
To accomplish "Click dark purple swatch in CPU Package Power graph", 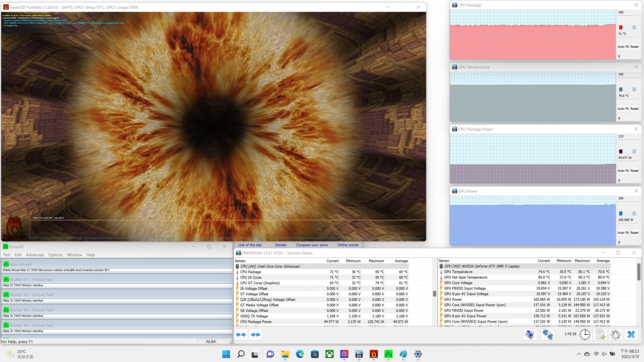I will (621, 152).
